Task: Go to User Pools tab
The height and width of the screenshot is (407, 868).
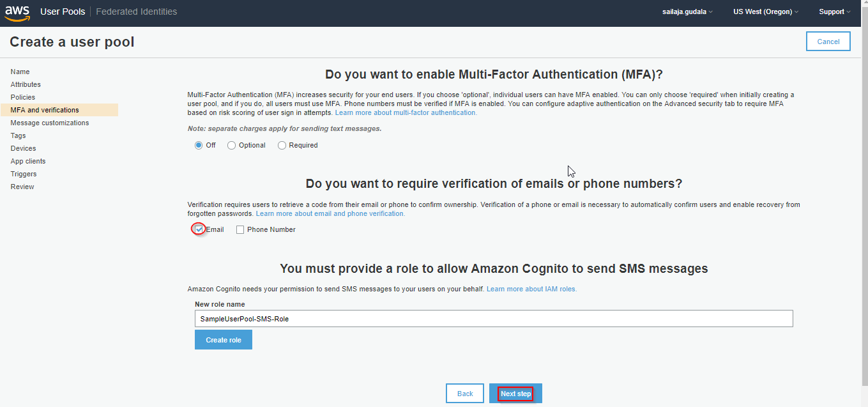Action: coord(63,12)
